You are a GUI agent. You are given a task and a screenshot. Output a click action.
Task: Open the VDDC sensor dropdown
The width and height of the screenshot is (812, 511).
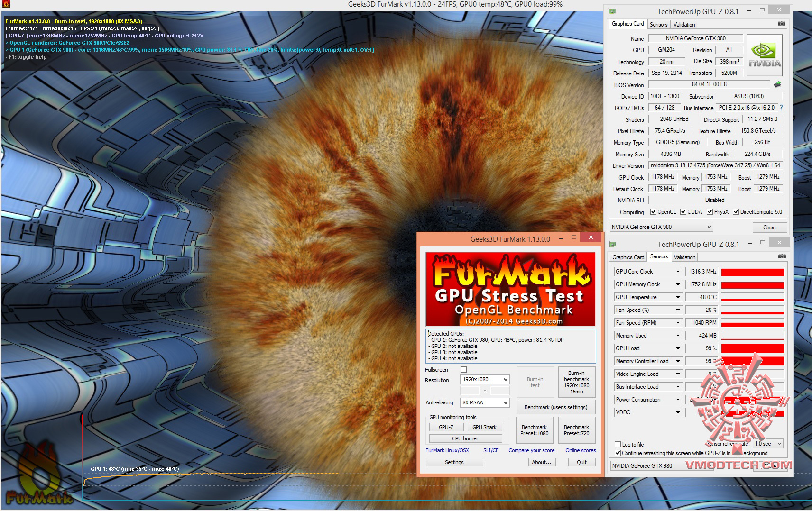(678, 412)
